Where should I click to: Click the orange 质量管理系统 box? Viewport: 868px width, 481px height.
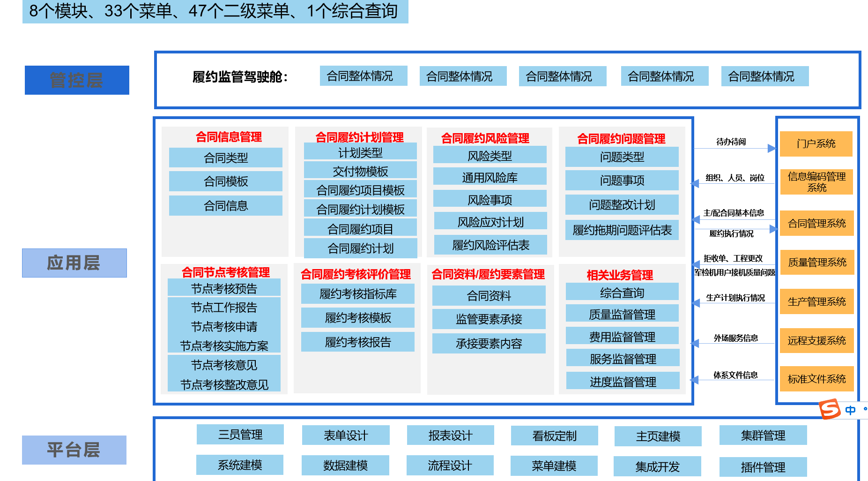817,262
